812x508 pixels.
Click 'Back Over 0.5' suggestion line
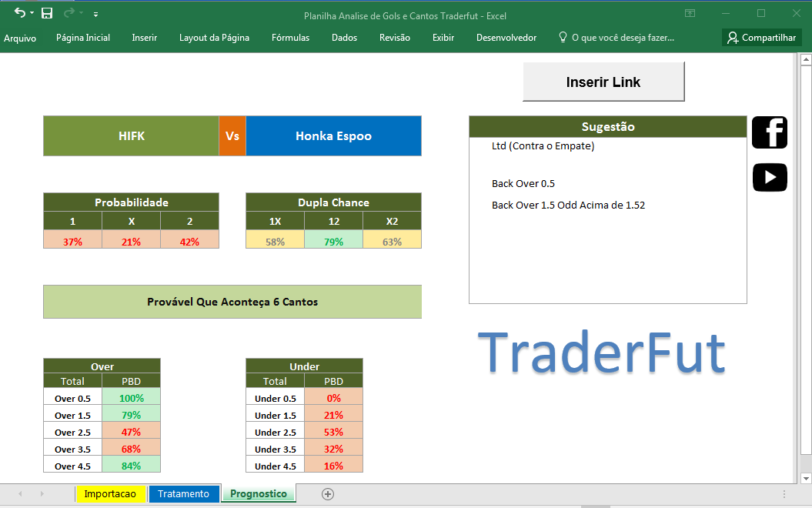coord(523,184)
